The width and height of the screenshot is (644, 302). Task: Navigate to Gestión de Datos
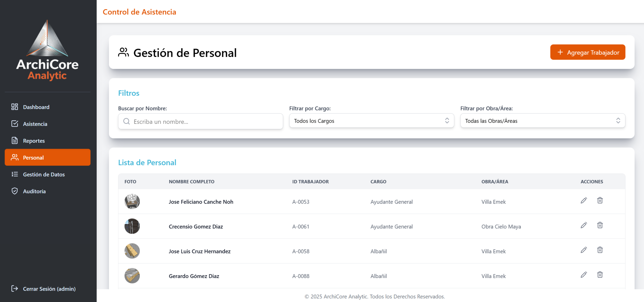[47, 174]
